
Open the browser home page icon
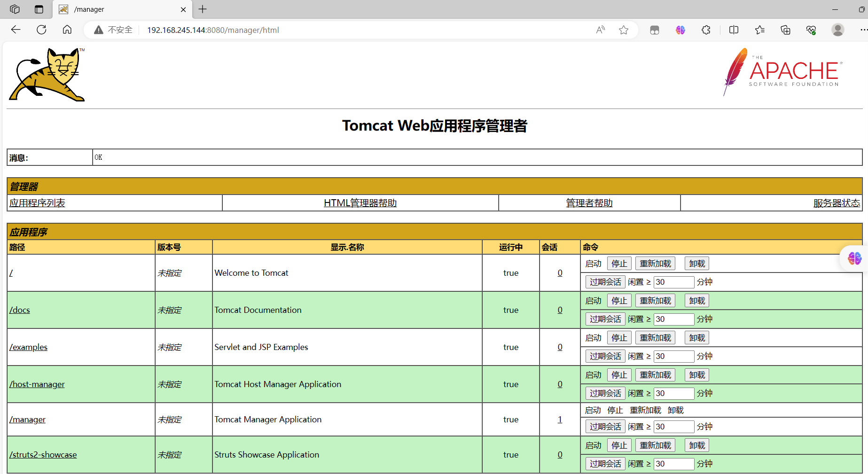67,30
